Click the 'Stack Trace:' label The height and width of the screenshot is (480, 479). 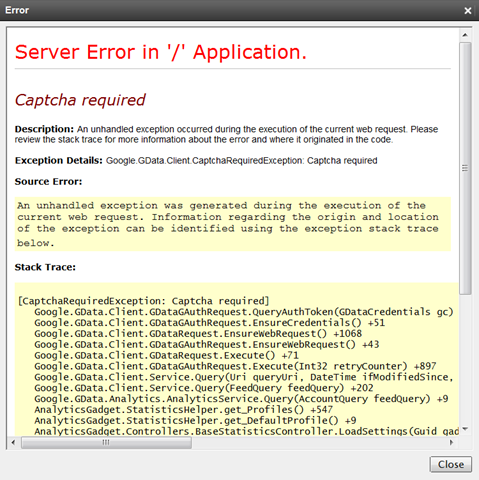(x=45, y=267)
